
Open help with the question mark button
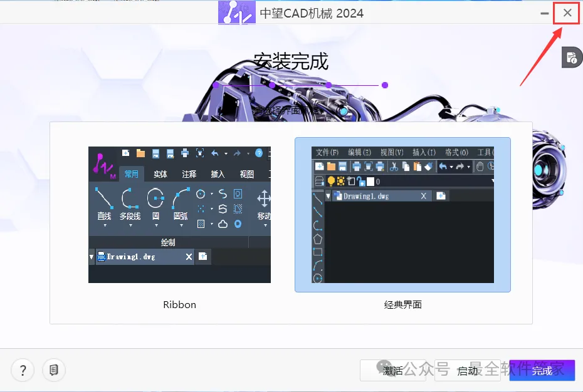[x=23, y=370]
